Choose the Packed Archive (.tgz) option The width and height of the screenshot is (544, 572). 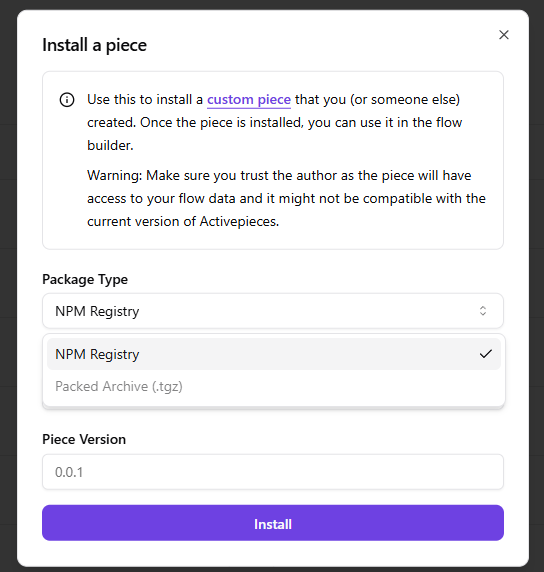click(274, 386)
